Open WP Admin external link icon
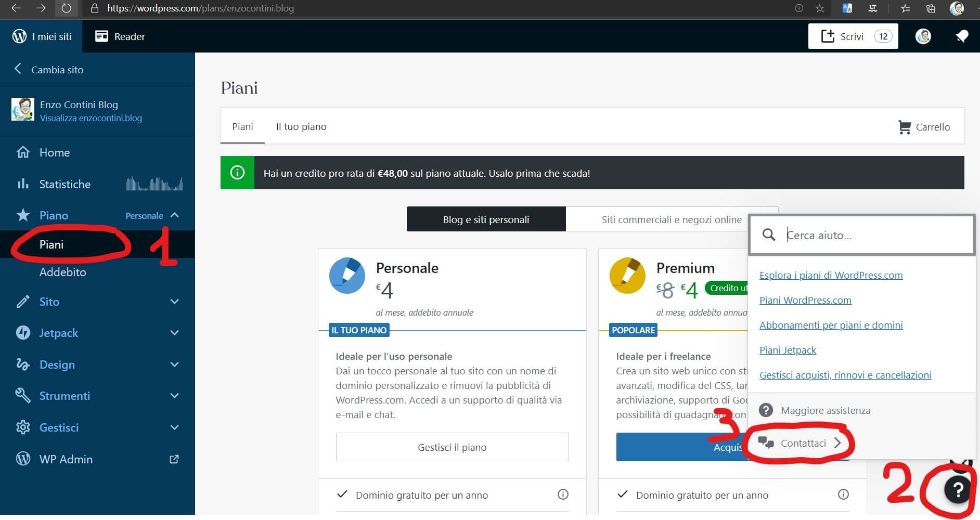This screenshot has height=520, width=980. (x=174, y=459)
